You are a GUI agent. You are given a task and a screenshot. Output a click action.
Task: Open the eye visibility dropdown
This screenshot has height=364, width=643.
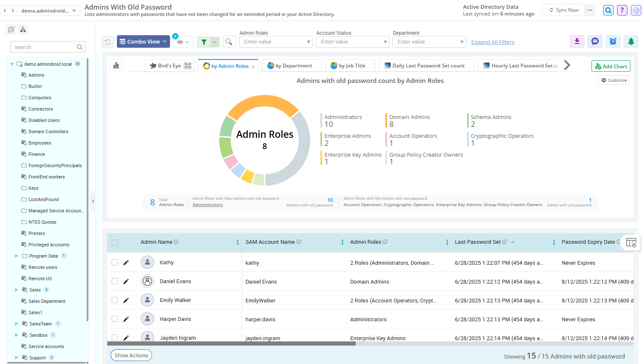point(183,42)
